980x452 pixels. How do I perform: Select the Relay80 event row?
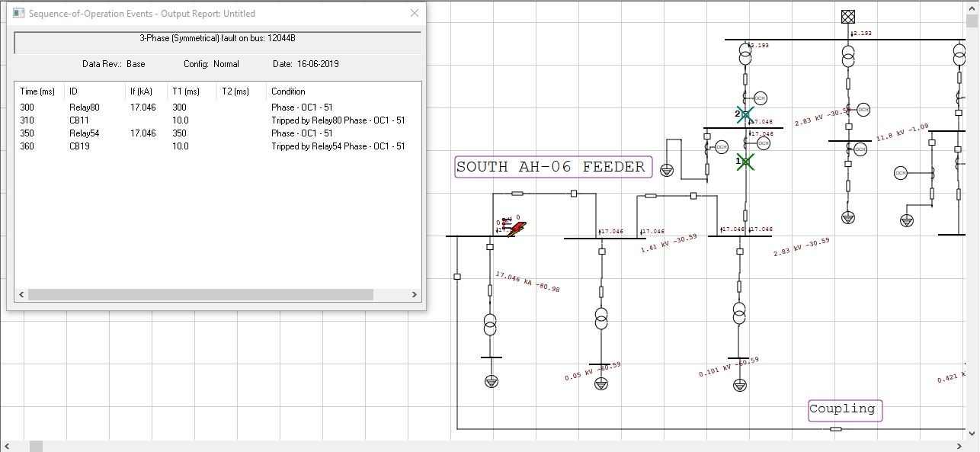tap(84, 107)
